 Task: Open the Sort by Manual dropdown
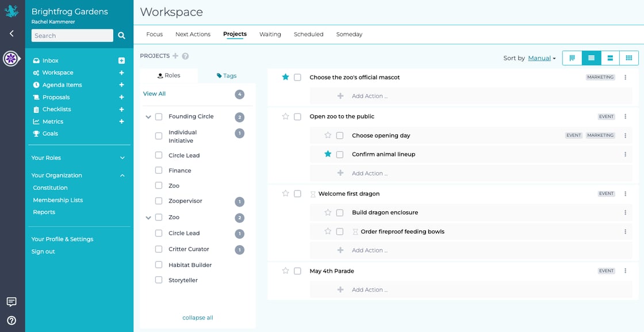tap(539, 58)
